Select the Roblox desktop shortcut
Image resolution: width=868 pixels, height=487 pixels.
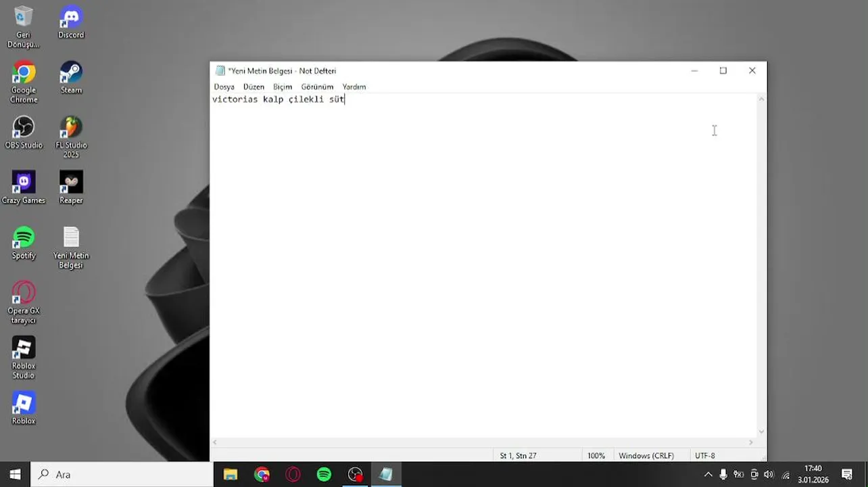click(24, 409)
